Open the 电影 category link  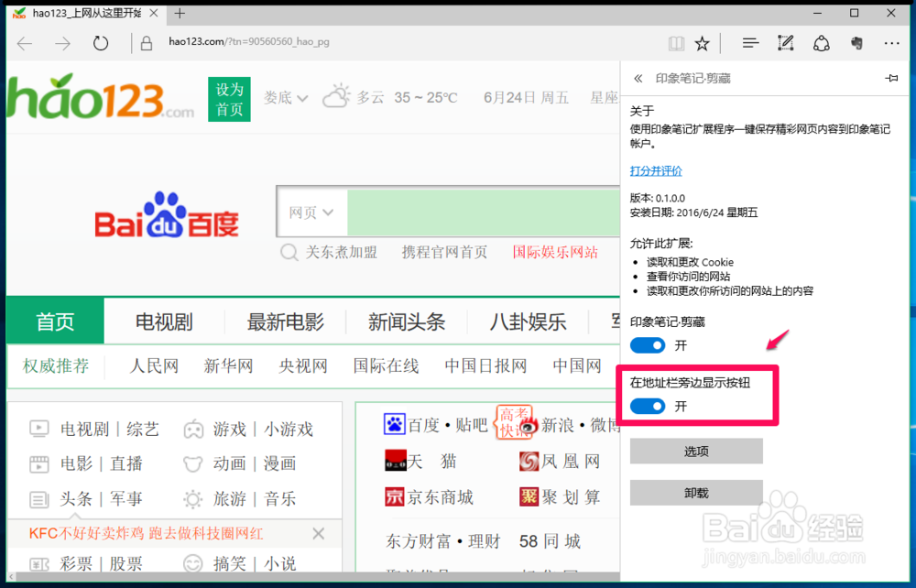pos(77,463)
